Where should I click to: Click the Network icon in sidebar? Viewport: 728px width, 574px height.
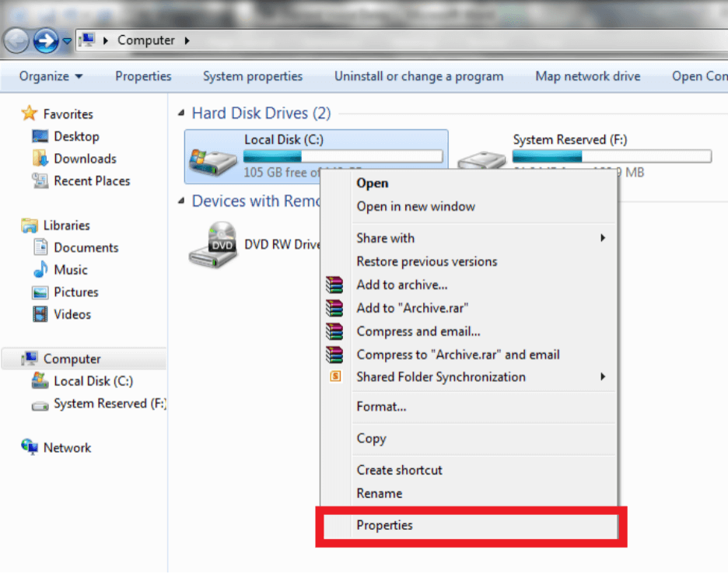click(x=30, y=446)
